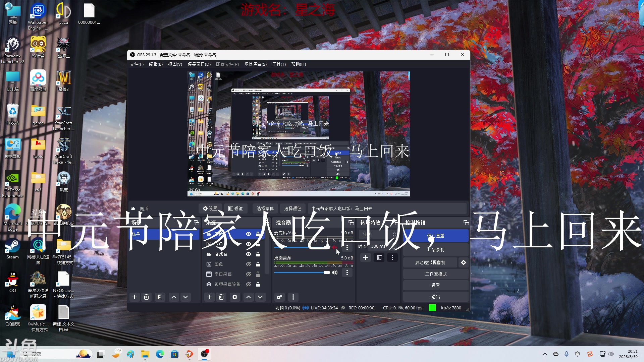Click OBS icon in the taskbar

click(x=204, y=354)
